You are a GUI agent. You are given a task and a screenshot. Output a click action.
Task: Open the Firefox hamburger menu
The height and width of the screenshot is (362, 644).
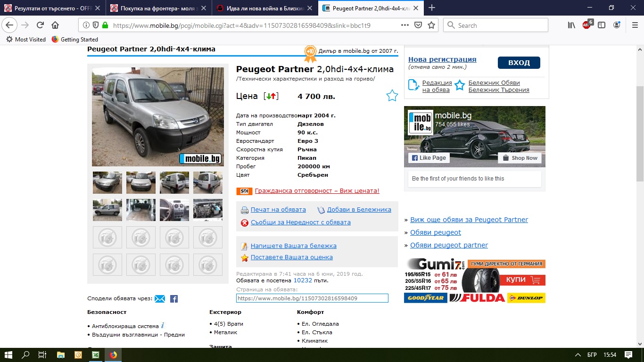[x=635, y=25]
